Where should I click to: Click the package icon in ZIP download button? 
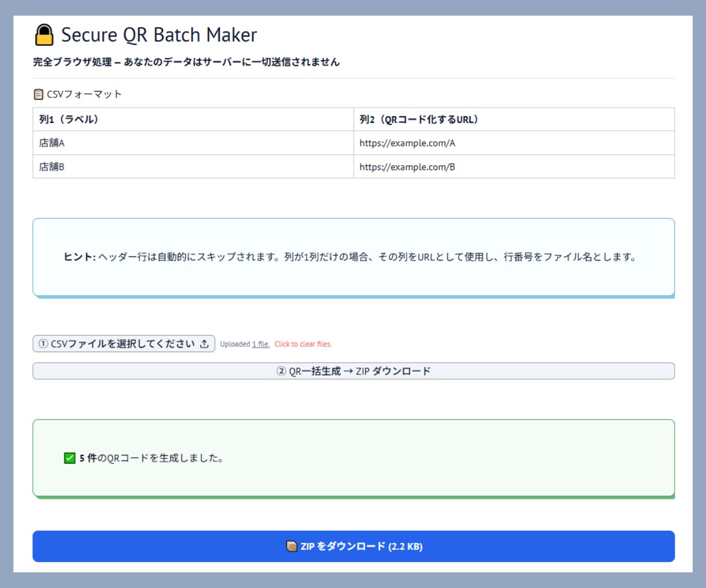click(292, 546)
